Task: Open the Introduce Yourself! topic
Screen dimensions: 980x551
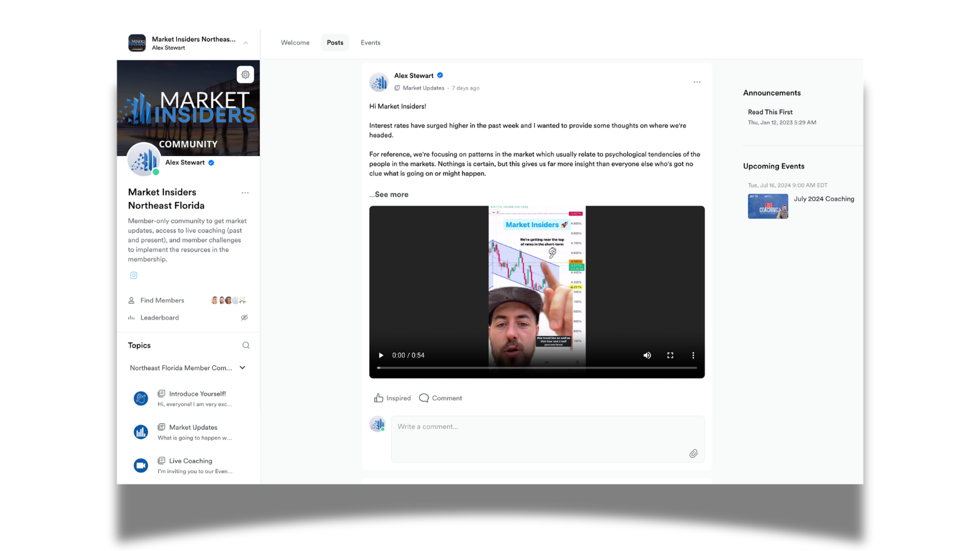Action: pos(197,394)
